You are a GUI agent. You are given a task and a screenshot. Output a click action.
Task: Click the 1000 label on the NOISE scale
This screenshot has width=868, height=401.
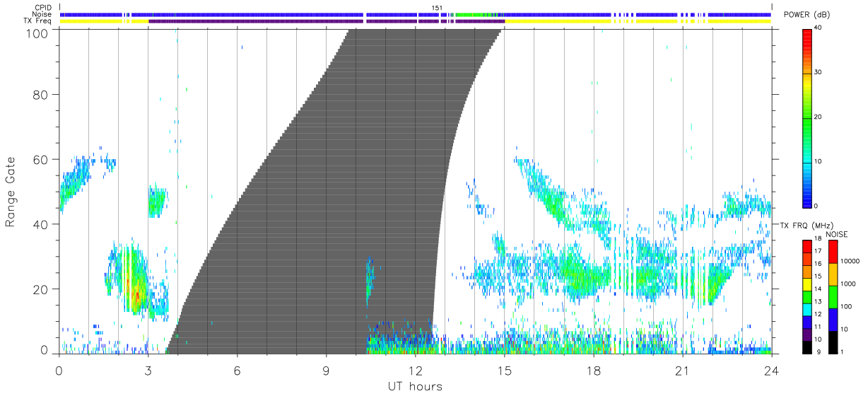[x=848, y=284]
